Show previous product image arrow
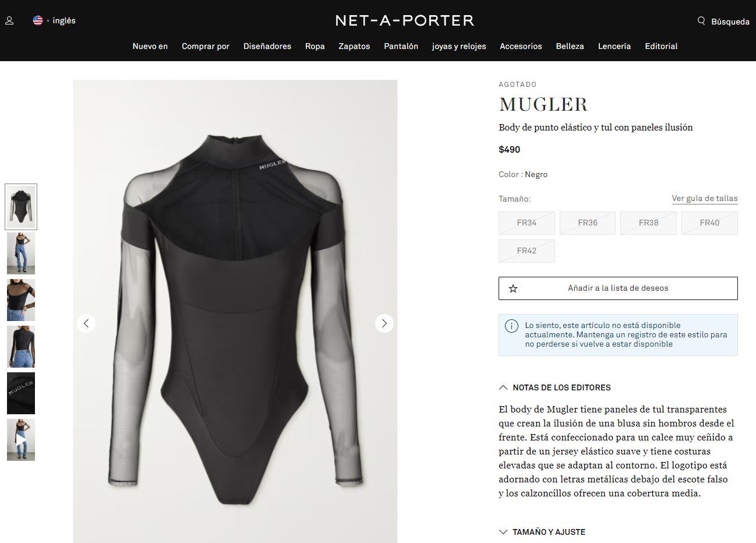 (86, 323)
